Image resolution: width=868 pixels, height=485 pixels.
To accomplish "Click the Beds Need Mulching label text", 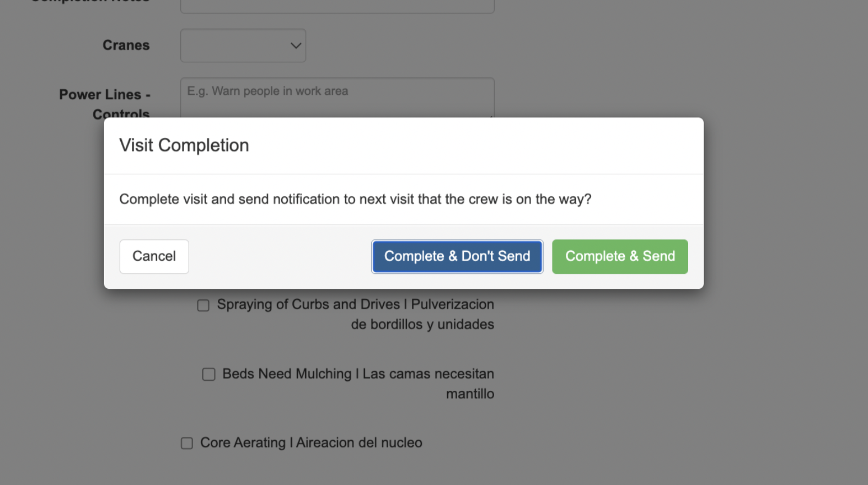I will tap(357, 374).
